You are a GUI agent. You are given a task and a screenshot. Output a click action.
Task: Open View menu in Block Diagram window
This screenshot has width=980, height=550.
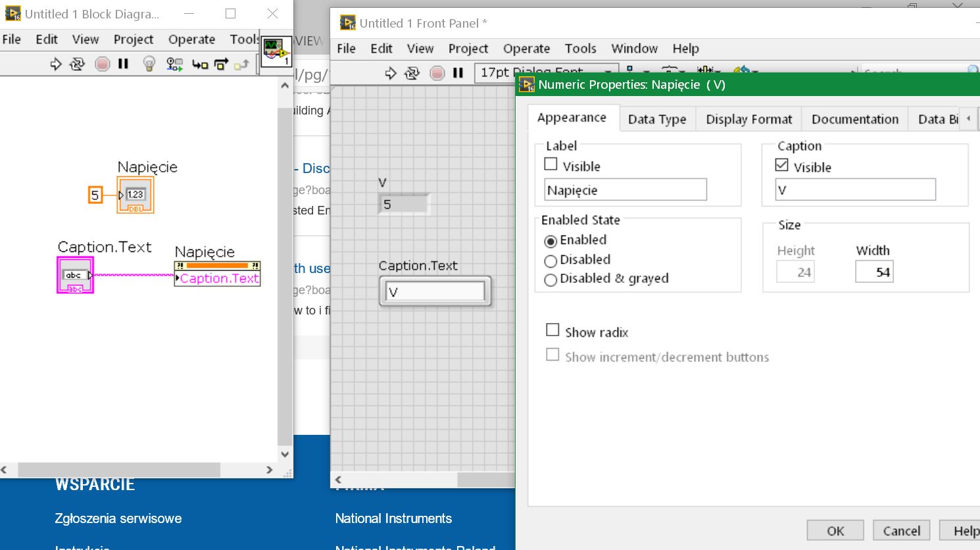tap(86, 39)
